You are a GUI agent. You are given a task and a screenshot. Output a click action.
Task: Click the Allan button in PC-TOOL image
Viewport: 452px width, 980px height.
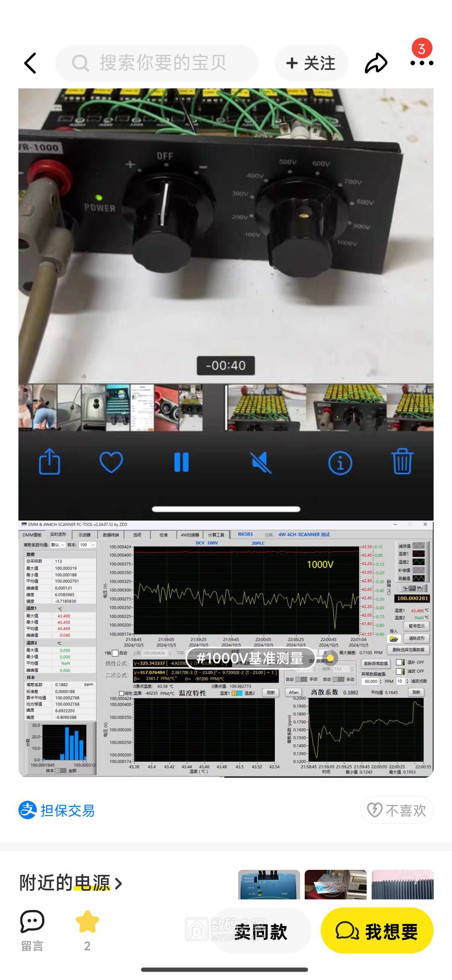[294, 692]
